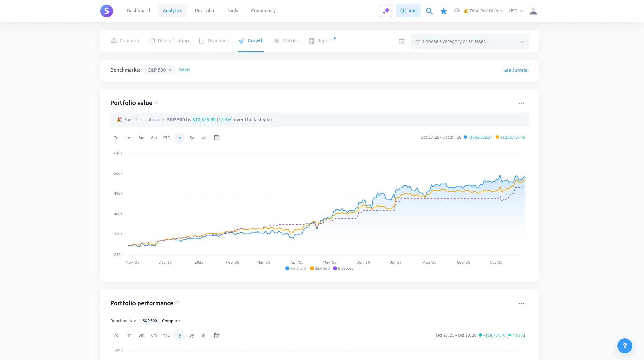Screen dimensions: 644x360
Task: Open the AI sparkle assistant icon
Action: (x=386, y=11)
